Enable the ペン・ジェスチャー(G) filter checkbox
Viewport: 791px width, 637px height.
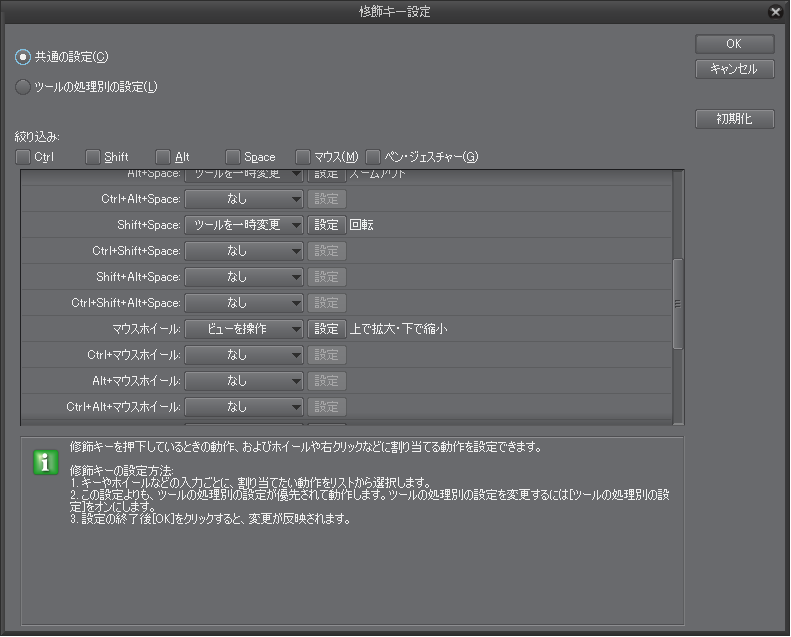tap(373, 157)
